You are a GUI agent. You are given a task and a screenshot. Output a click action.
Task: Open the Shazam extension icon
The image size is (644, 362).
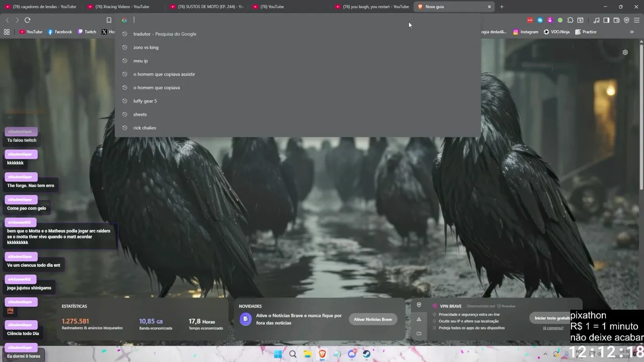pos(540,20)
